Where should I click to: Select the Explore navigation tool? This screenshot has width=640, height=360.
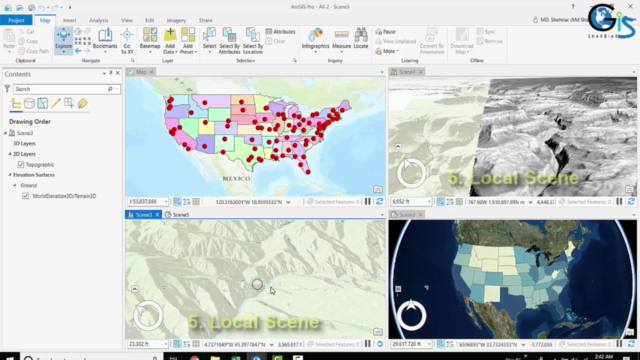click(63, 41)
